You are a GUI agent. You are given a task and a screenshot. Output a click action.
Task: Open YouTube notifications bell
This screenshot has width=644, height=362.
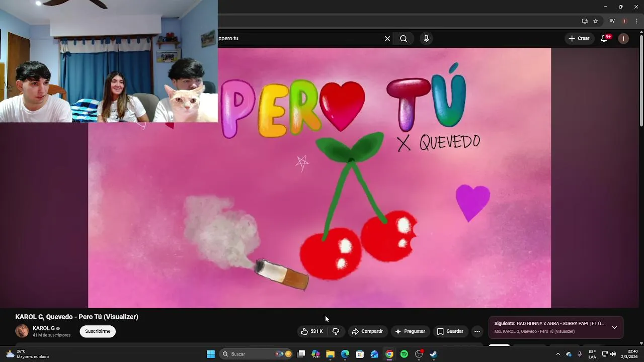605,39
